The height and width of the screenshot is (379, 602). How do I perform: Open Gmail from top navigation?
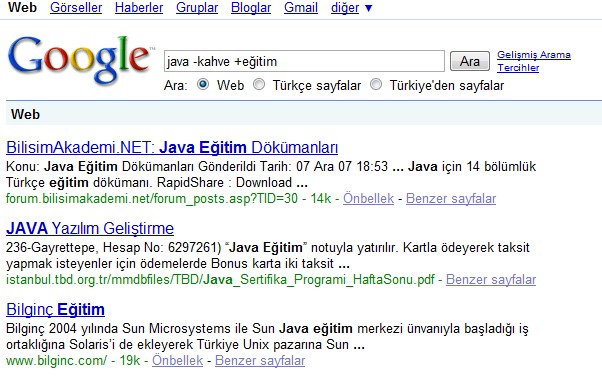301,8
